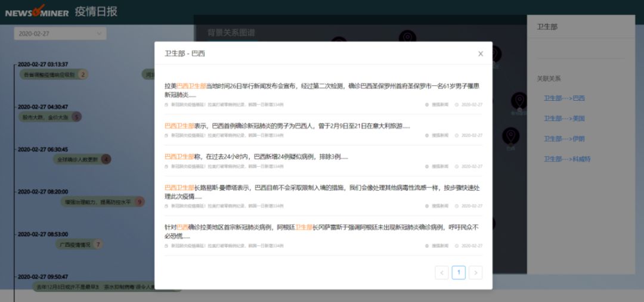This screenshot has height=302, width=644.
Task: Click the 疫情日报 header title
Action: tap(96, 11)
